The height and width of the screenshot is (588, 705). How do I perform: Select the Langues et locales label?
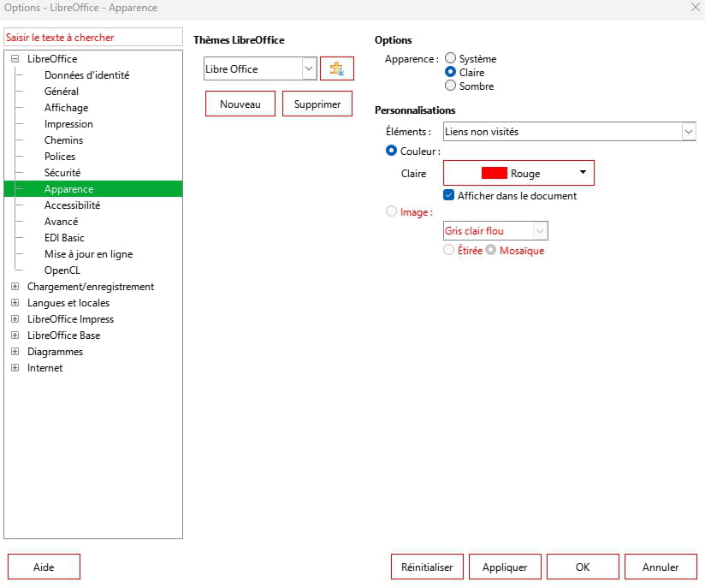(68, 303)
